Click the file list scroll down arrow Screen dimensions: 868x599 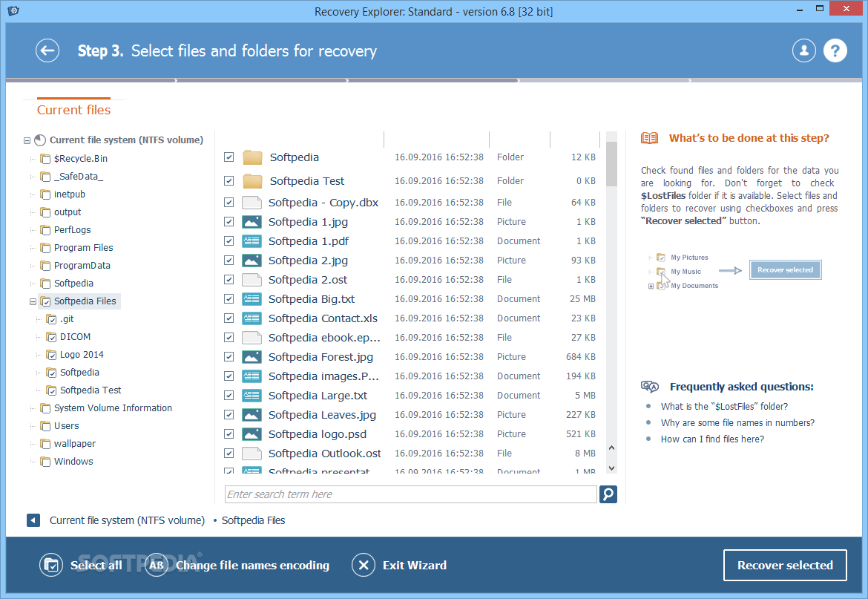[x=611, y=468]
